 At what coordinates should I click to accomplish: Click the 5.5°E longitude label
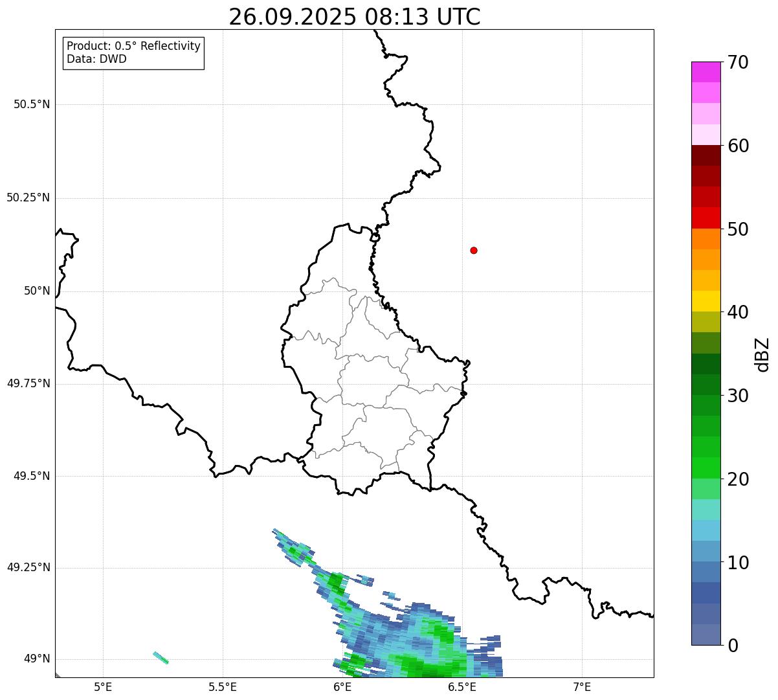(x=223, y=686)
